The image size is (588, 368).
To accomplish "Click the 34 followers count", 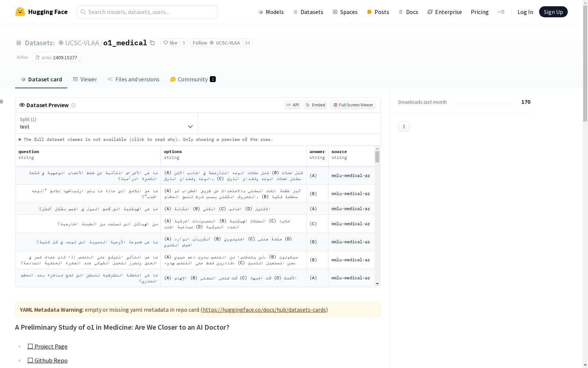I will pos(247,43).
